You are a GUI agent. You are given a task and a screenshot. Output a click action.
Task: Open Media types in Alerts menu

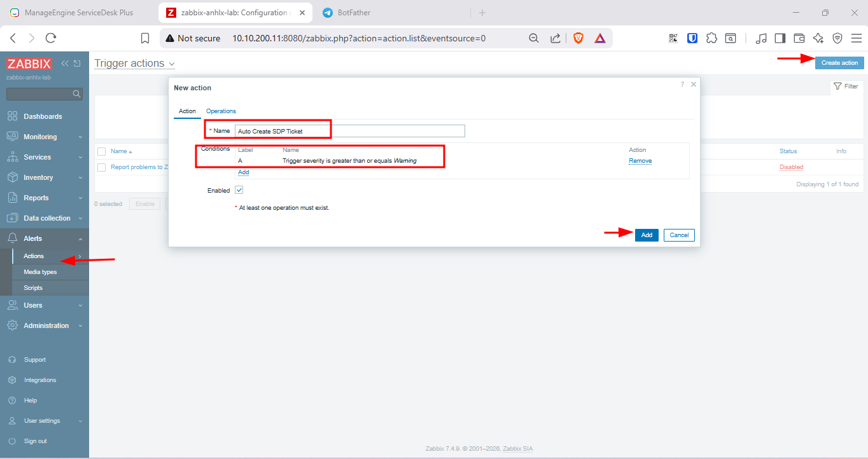coord(40,272)
